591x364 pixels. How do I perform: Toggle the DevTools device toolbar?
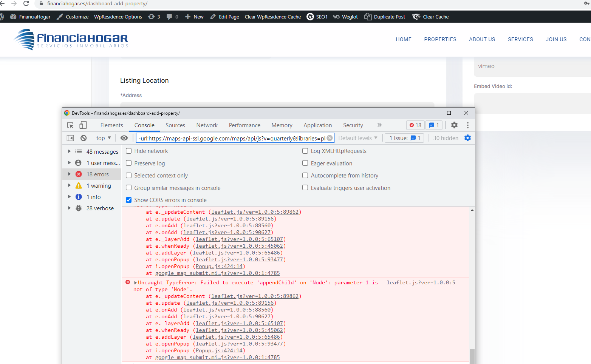(83, 125)
